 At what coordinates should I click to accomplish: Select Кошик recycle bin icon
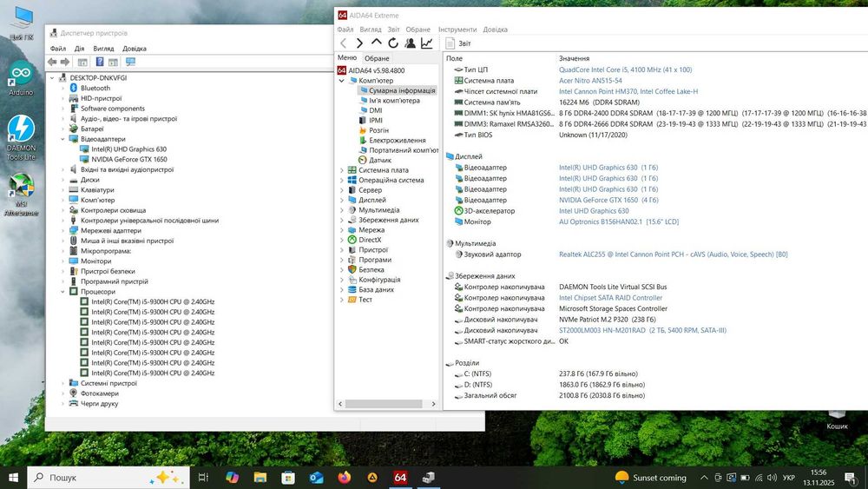click(837, 420)
